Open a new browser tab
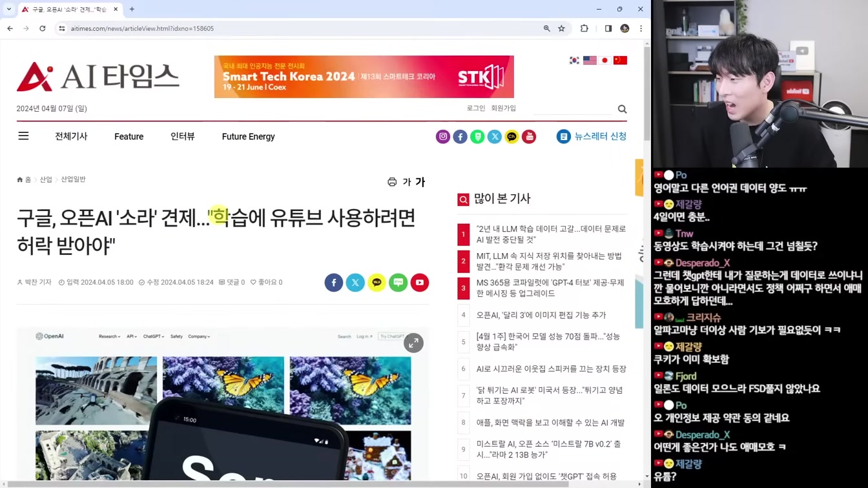Image resolution: width=868 pixels, height=488 pixels. tap(132, 9)
